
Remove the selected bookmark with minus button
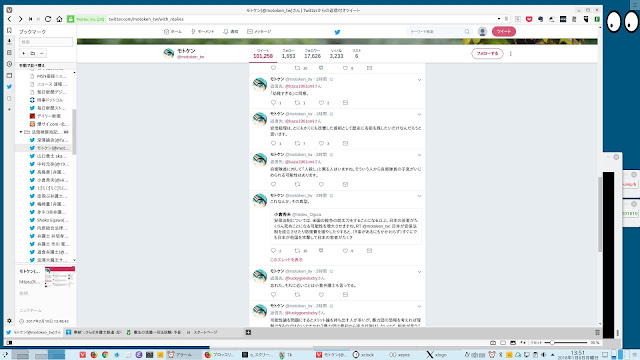[42, 53]
